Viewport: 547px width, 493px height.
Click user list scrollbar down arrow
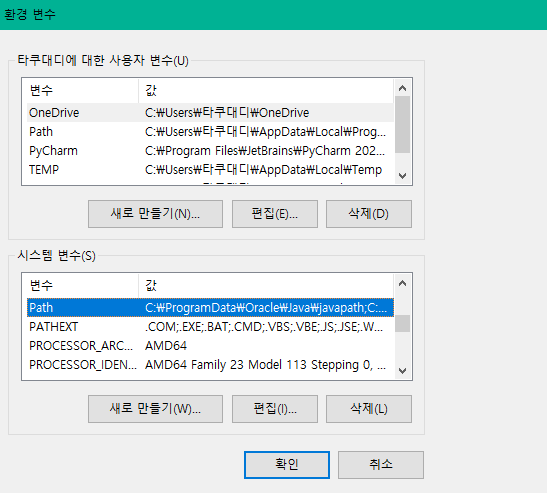[402, 175]
